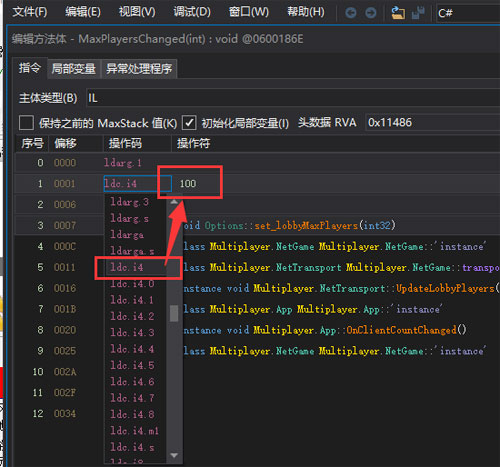Viewport: 500px width, 467px height.
Task: Click the save all toolbar icon
Action: click(418, 13)
